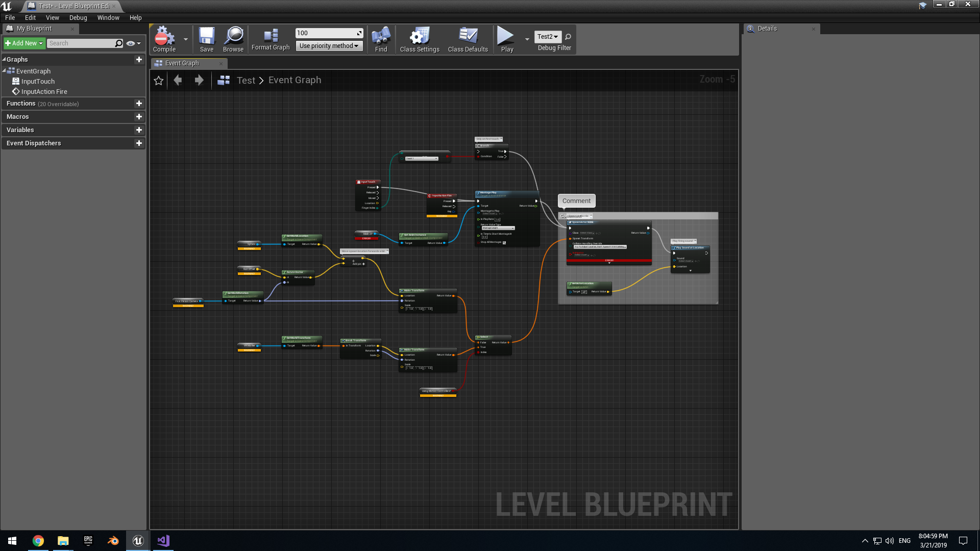Open Chrome from taskbar

click(x=38, y=541)
